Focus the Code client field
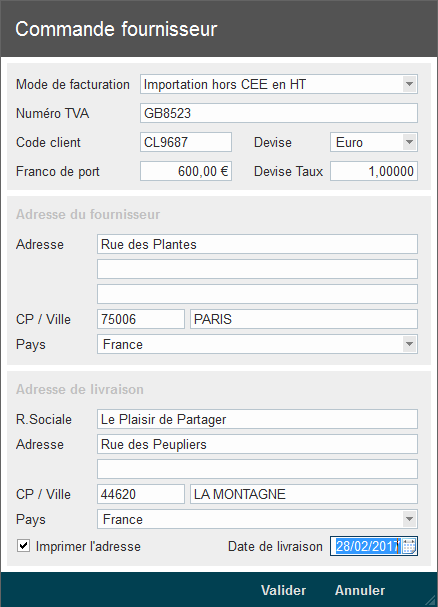Image resolution: width=438 pixels, height=607 pixels. (x=186, y=142)
